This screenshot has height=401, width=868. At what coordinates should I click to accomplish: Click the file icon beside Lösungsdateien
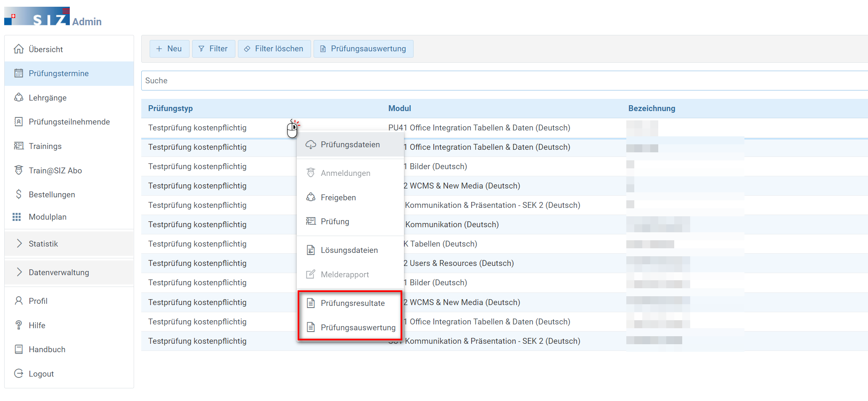(311, 250)
